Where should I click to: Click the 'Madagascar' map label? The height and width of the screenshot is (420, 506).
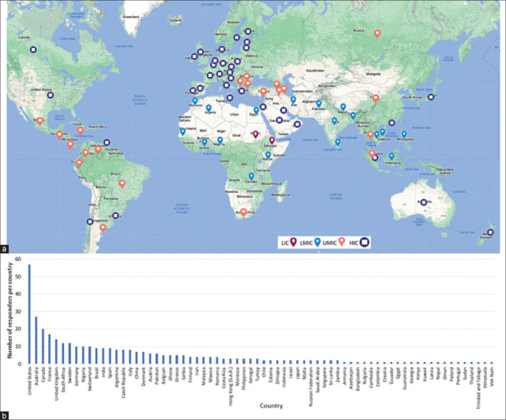(281, 195)
